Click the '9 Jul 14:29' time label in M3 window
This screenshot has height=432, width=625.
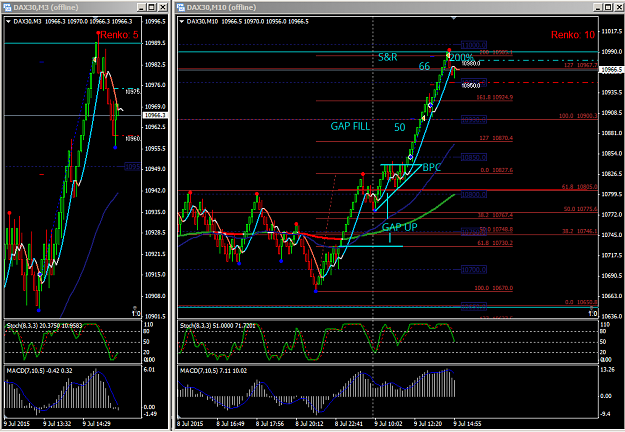(x=96, y=424)
